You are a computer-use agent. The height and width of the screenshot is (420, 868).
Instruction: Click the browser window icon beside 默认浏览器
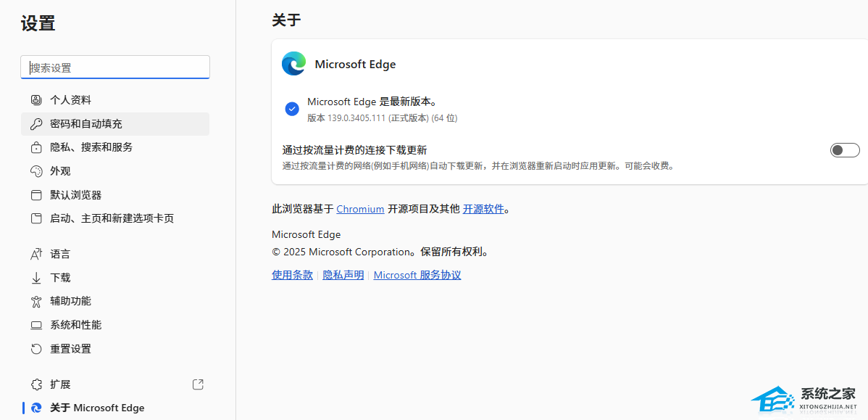36,195
